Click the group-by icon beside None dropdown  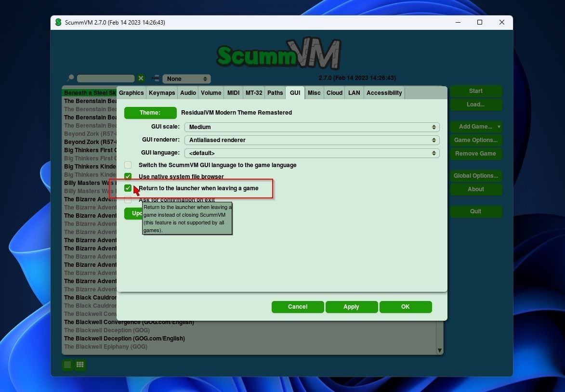155,78
